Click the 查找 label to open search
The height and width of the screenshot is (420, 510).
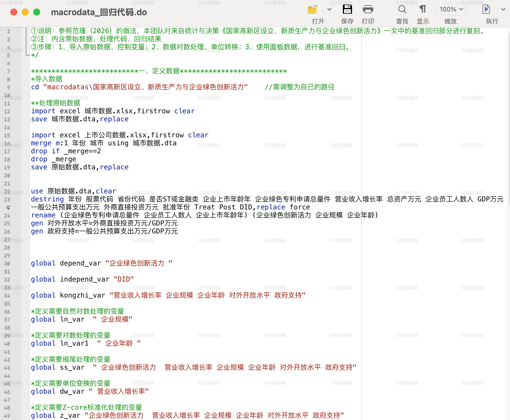point(402,21)
